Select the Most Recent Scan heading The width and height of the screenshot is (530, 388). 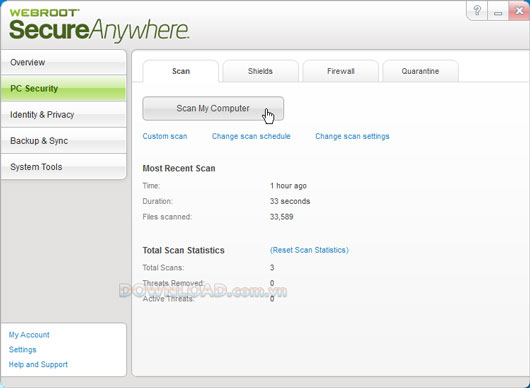(x=179, y=168)
